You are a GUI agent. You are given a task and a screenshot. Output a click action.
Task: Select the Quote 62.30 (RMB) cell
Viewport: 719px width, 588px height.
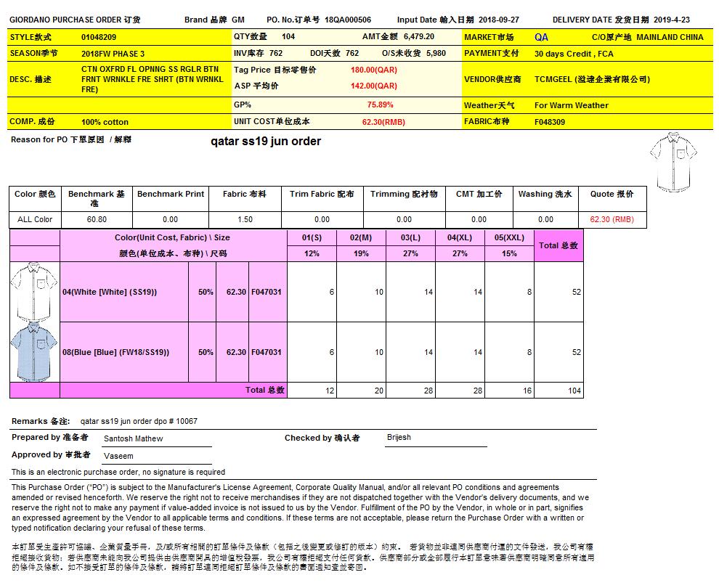[x=612, y=219]
